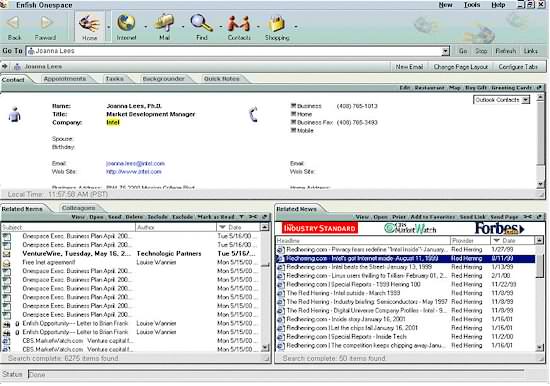This screenshot has height=386, width=550.
Task: Click the contact person icon beside Name
Action: pyautogui.click(x=14, y=115)
